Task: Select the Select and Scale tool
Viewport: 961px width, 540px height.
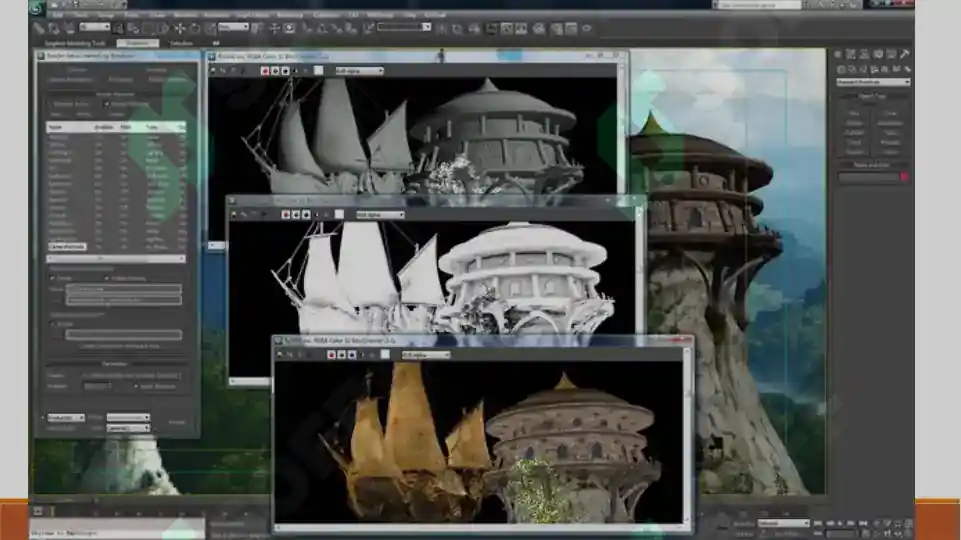Action: click(210, 28)
